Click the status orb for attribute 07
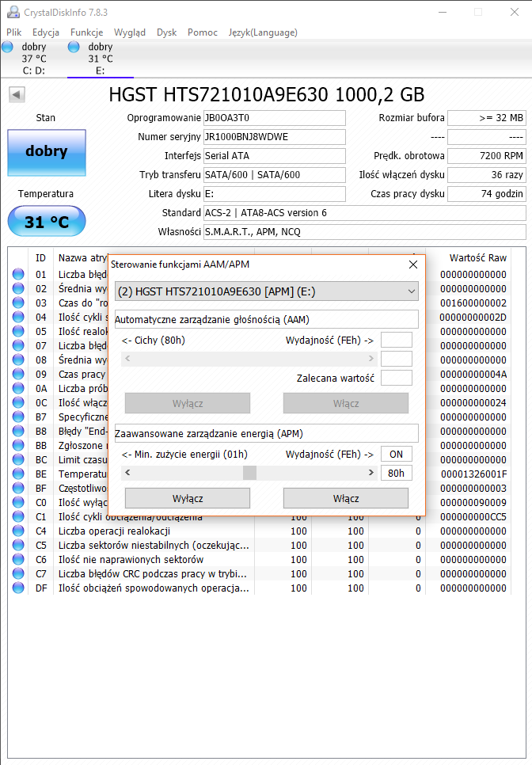 point(18,345)
